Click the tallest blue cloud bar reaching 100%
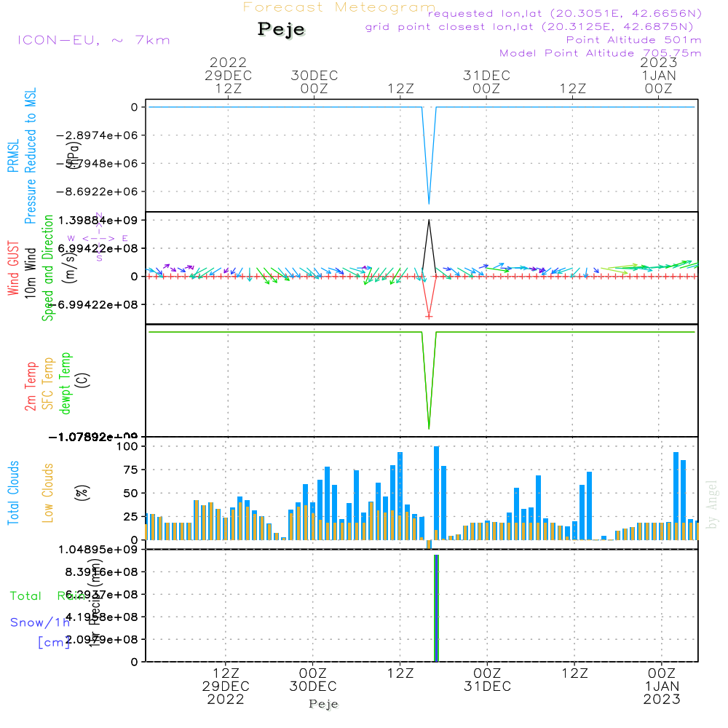728x728 pixels. point(436,493)
